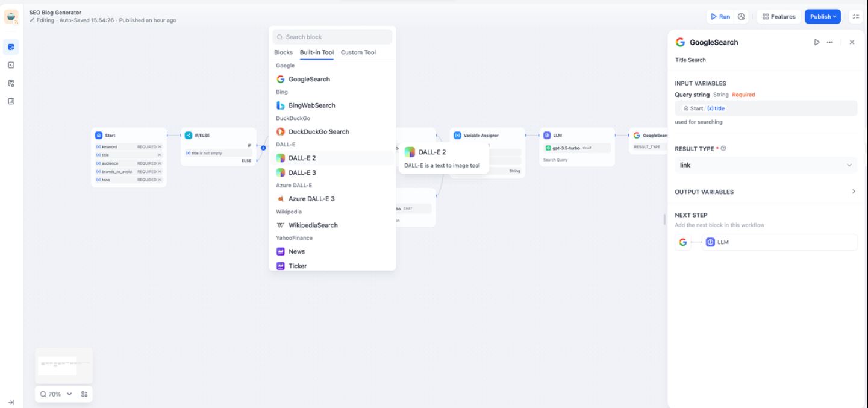Click the play icon in GoogleSearch panel
Image resolution: width=868 pixels, height=408 pixels.
click(817, 42)
